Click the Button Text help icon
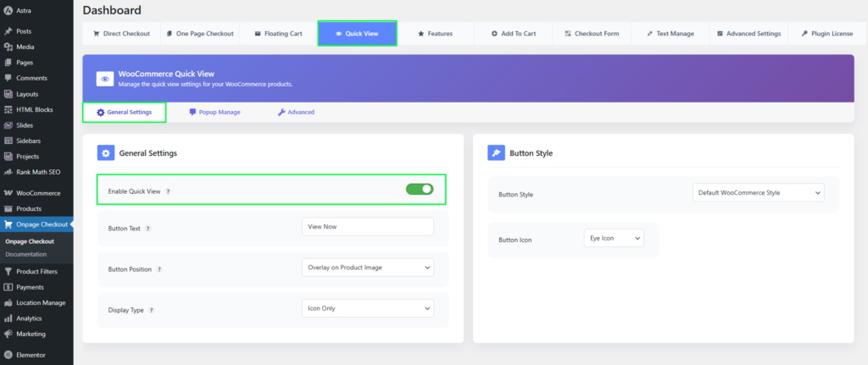This screenshot has height=365, width=868. [x=148, y=229]
